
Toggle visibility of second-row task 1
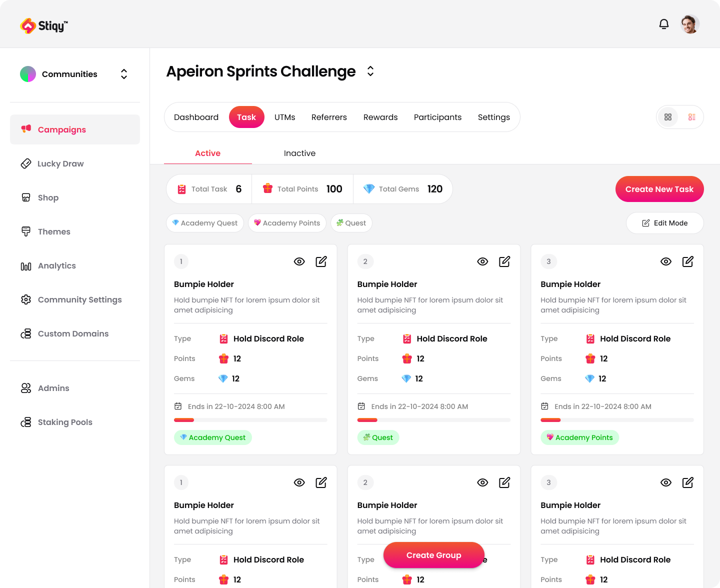tap(299, 482)
